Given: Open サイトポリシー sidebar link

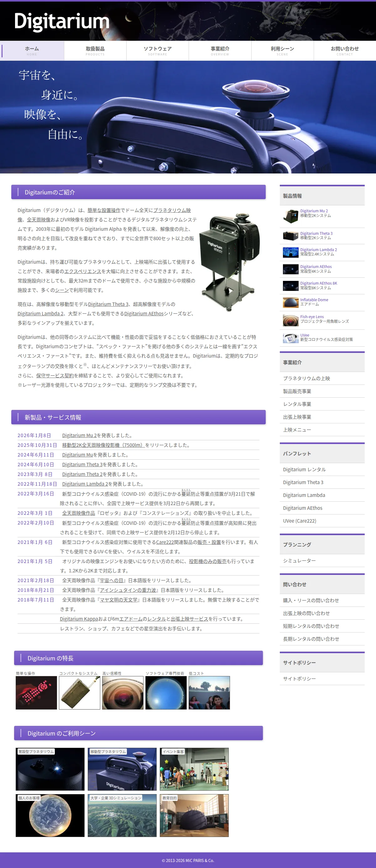Looking at the screenshot, I should point(322,678).
